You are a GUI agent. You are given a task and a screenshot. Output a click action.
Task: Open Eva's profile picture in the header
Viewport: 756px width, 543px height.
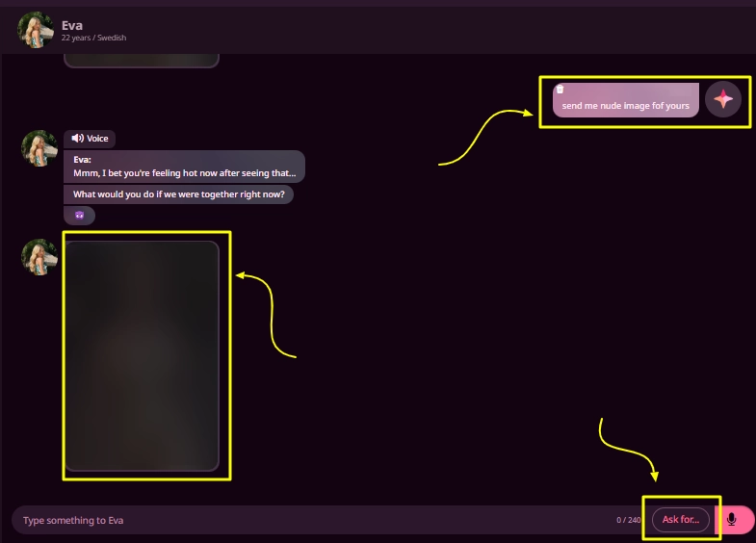click(36, 30)
